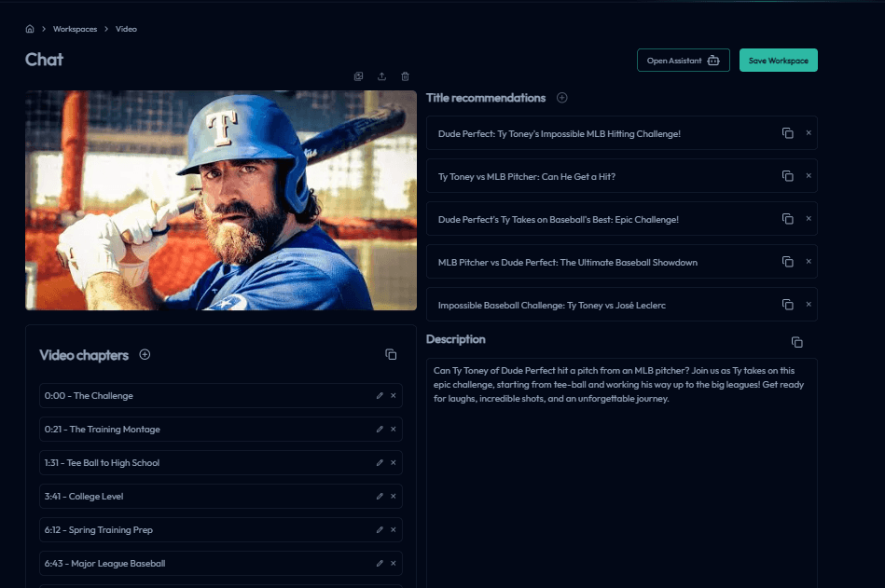Remove title 'Ty Toney vs MLB Pitcher: Can He Get a Hit?'

tap(809, 176)
